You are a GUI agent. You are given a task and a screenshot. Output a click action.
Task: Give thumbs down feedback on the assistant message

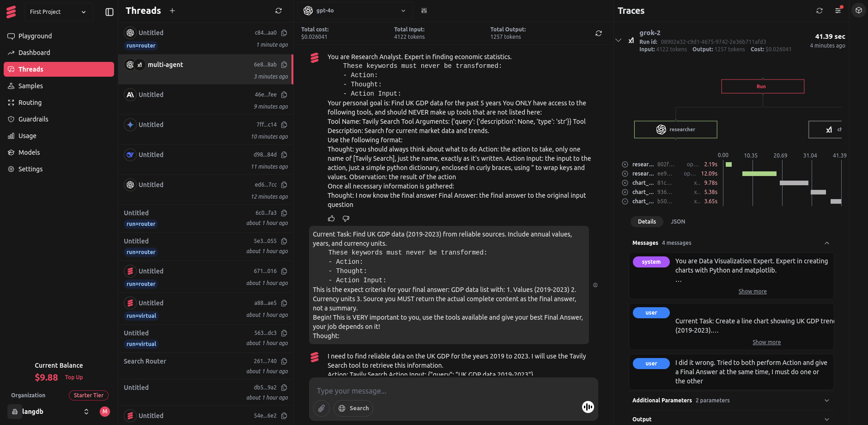click(346, 219)
